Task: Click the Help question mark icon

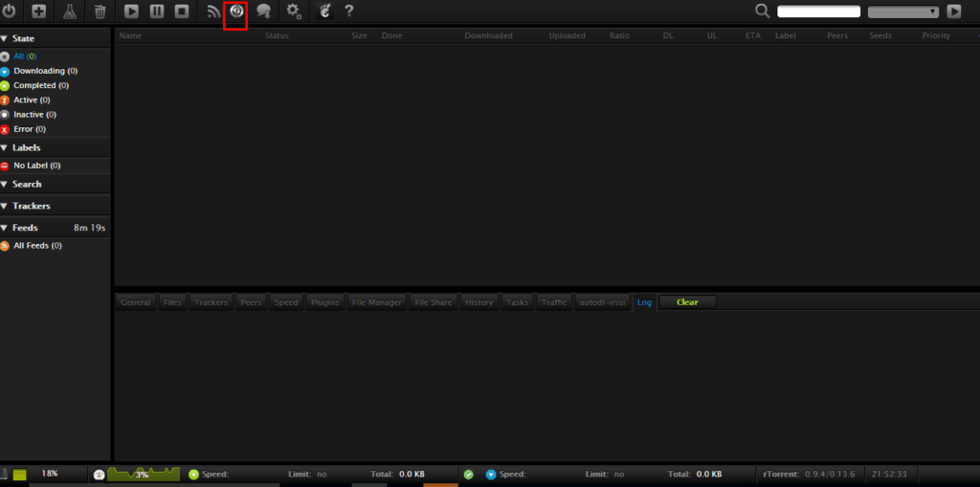Action: 349,11
